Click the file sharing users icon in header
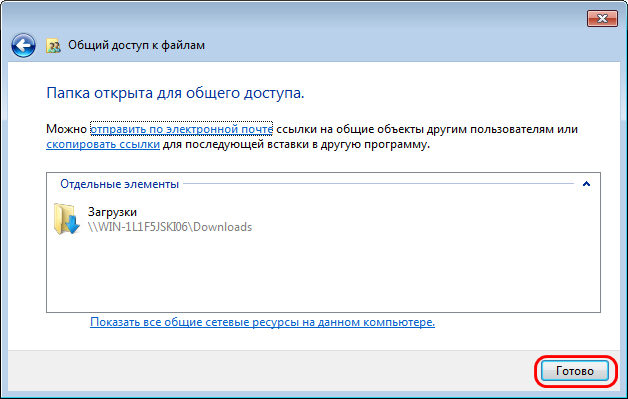The image size is (628, 399). pyautogui.click(x=53, y=46)
